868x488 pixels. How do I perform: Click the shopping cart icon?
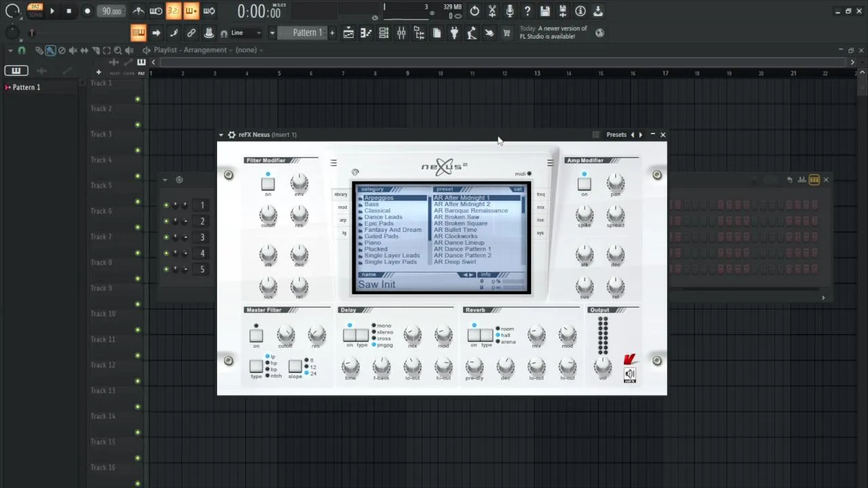[x=507, y=33]
